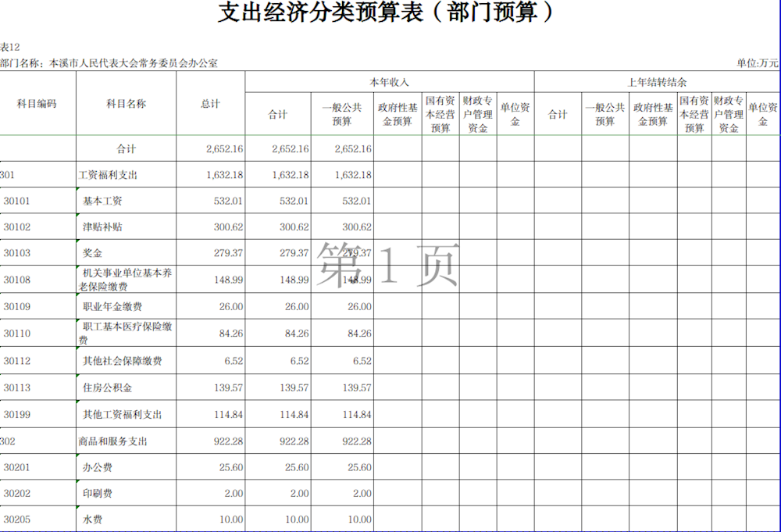Click 政府性基金预算 header under 本年收入
781x532 pixels.
pyautogui.click(x=398, y=115)
